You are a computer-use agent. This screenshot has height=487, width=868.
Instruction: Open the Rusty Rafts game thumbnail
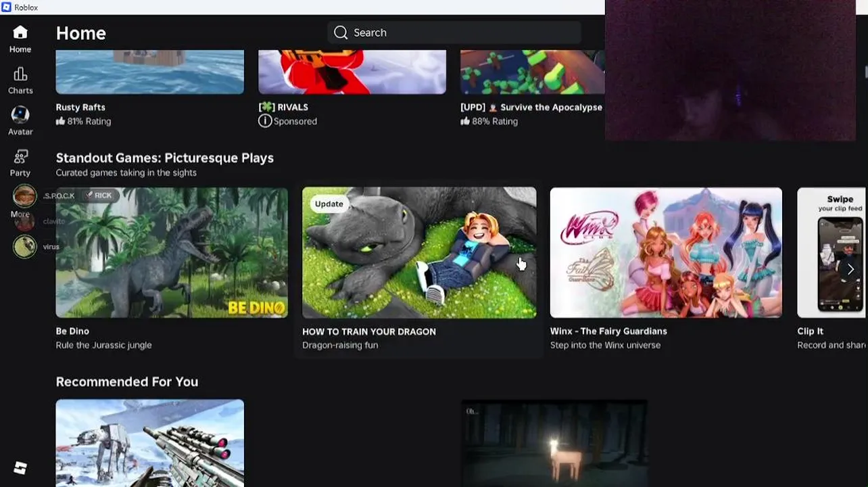pyautogui.click(x=150, y=72)
